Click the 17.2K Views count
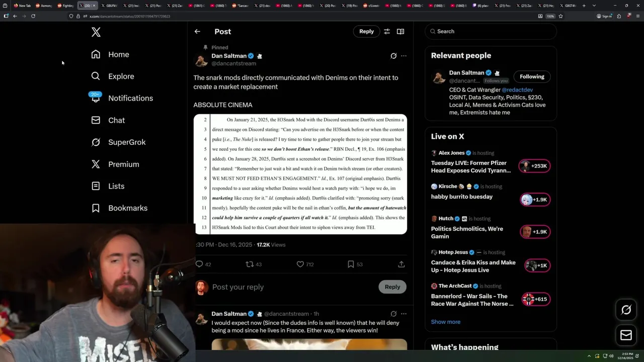Screen dimensions: 644x362 point(271,245)
